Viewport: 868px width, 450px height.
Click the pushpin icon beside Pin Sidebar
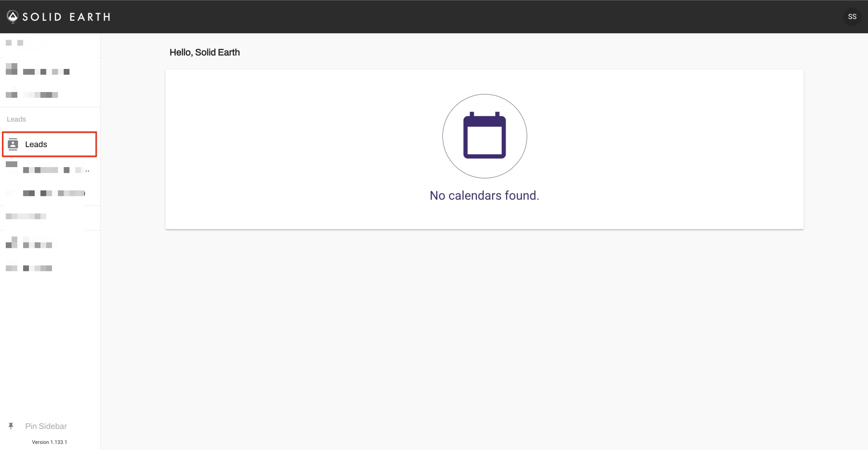click(x=11, y=426)
